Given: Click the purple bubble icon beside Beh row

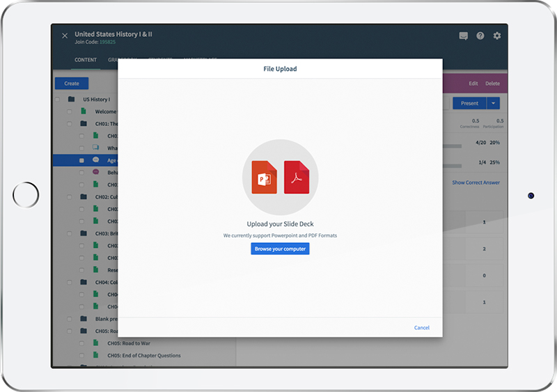Looking at the screenshot, I should [95, 172].
